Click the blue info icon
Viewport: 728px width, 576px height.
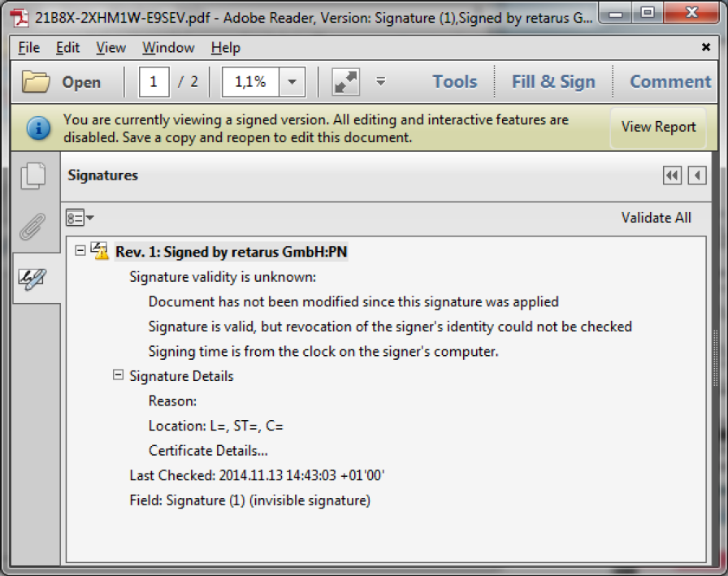[38, 128]
